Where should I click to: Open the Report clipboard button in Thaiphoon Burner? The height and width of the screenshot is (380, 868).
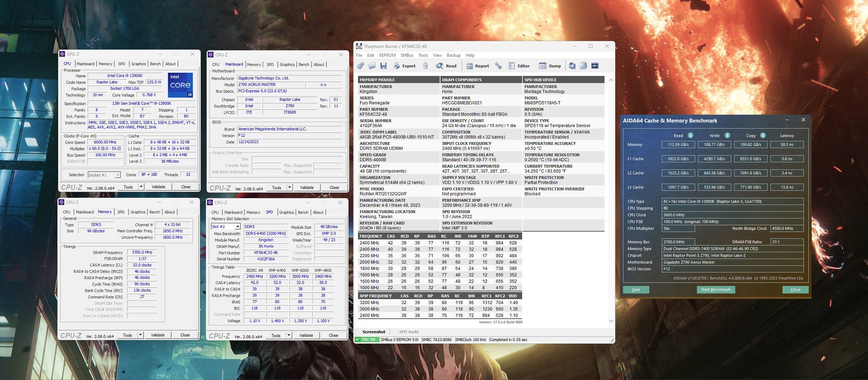pyautogui.click(x=478, y=66)
